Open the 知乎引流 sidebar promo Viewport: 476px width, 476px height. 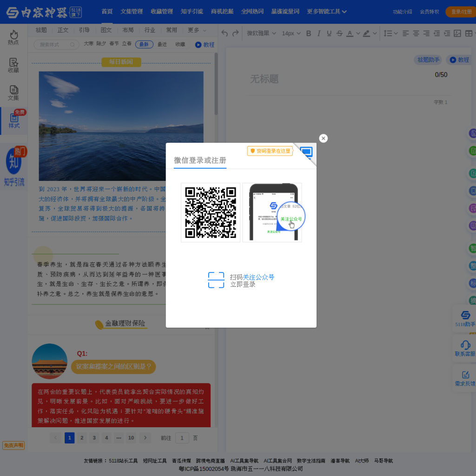[14, 167]
